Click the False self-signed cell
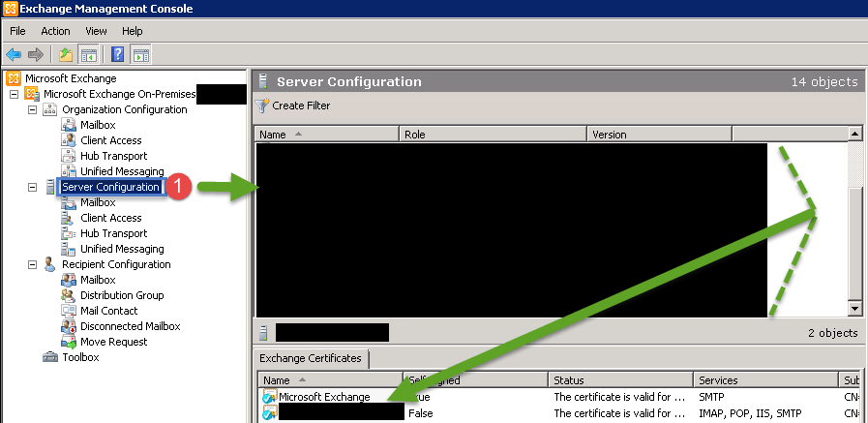This screenshot has width=868, height=423. (421, 413)
